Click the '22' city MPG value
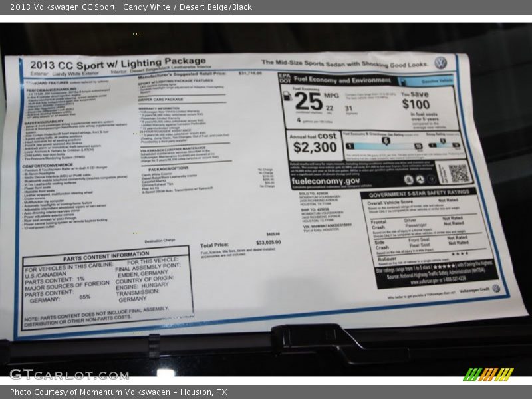Screen dimensions: 532x399 [x=329, y=108]
